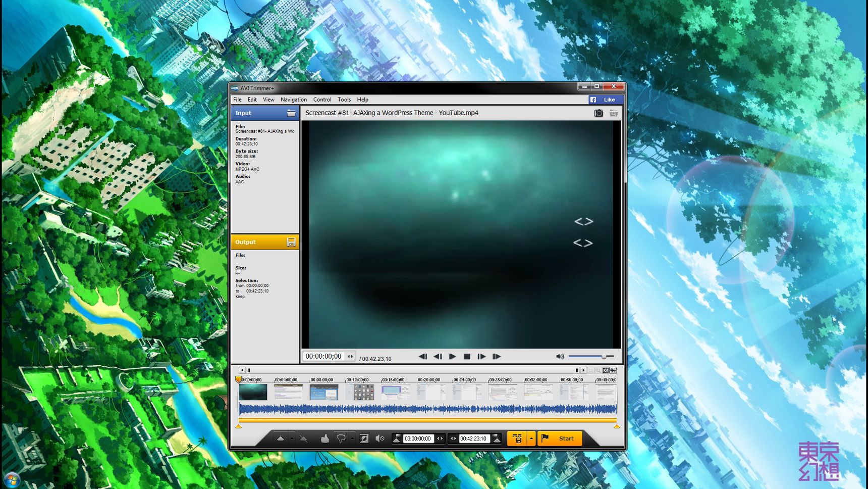Set selection start marker icon
This screenshot has width=868, height=489.
point(397,438)
